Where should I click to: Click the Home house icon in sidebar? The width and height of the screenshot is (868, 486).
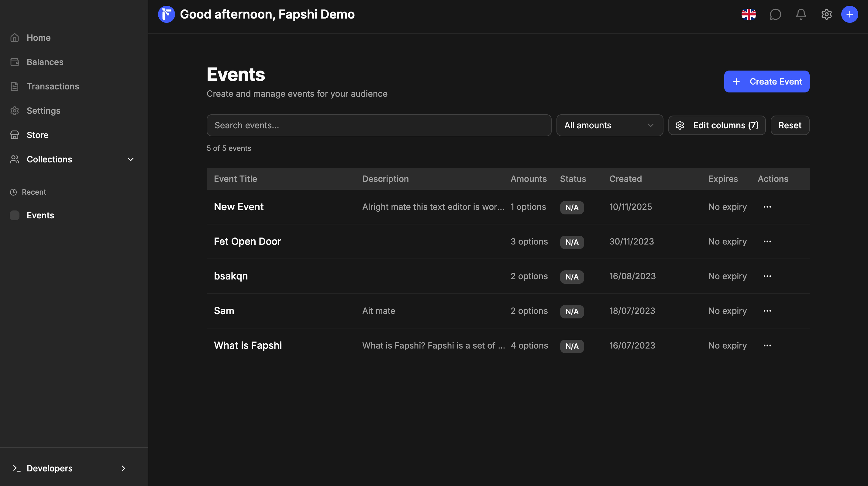click(x=15, y=37)
